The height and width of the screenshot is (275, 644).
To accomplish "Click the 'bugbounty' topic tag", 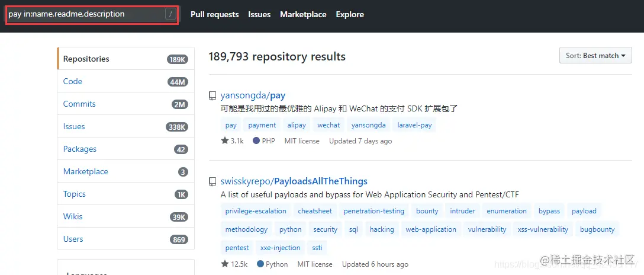I will click(x=597, y=229).
